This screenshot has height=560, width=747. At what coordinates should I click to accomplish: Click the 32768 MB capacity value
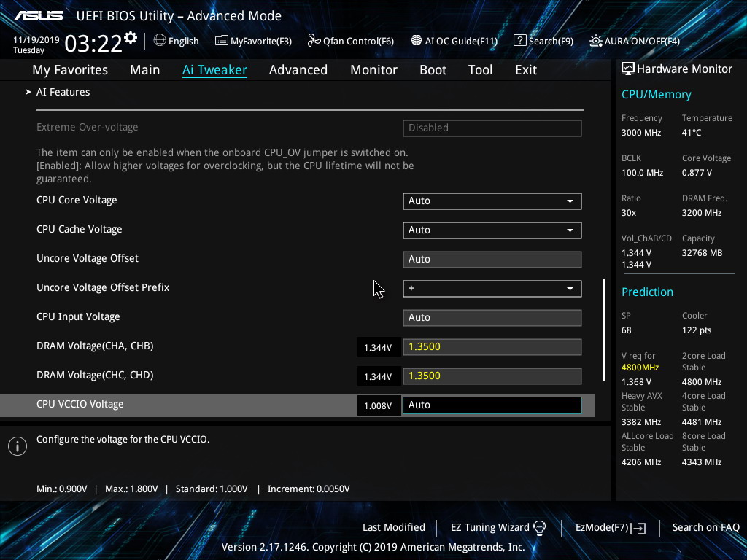[x=702, y=253]
